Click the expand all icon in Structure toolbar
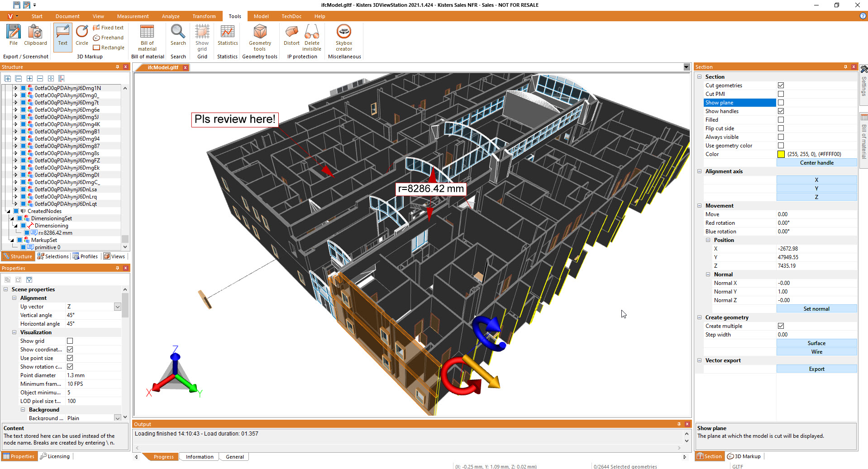The width and height of the screenshot is (868, 469). click(x=8, y=78)
